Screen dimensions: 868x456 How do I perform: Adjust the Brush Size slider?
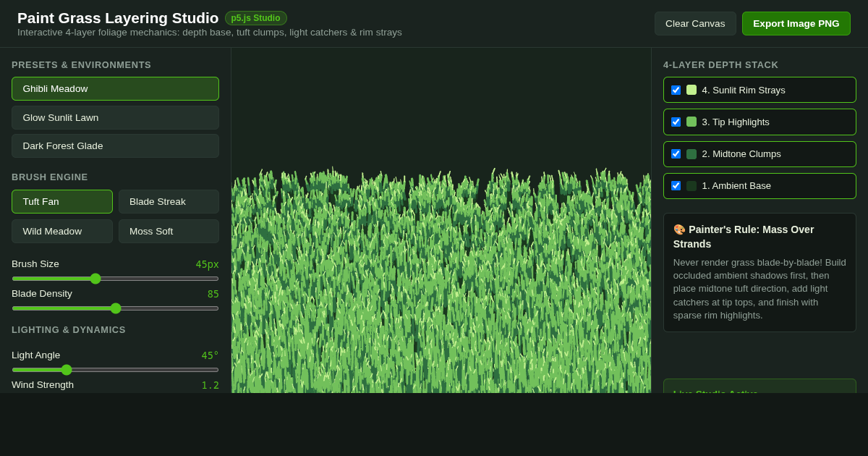click(x=115, y=279)
